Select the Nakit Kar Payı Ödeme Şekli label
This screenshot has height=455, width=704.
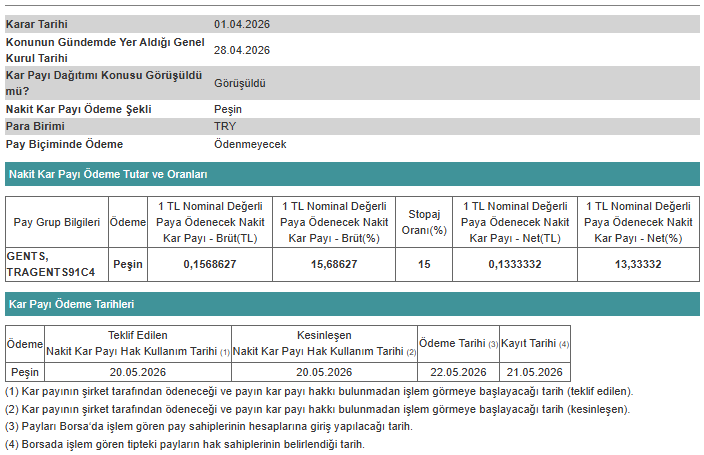[x=78, y=109]
